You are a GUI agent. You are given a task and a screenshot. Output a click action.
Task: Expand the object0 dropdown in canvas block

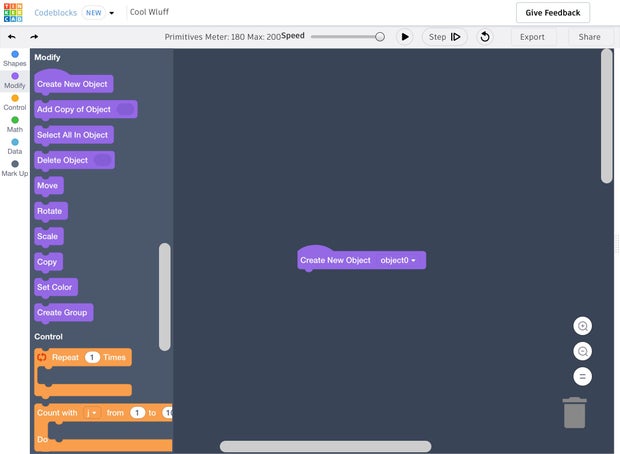click(413, 260)
